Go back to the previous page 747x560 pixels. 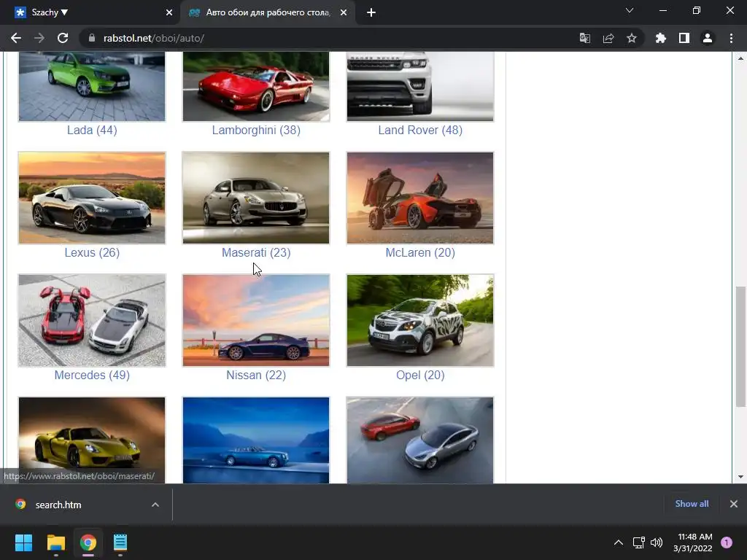16,38
